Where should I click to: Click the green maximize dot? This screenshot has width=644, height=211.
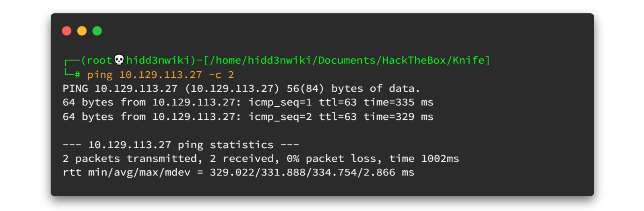pos(97,31)
